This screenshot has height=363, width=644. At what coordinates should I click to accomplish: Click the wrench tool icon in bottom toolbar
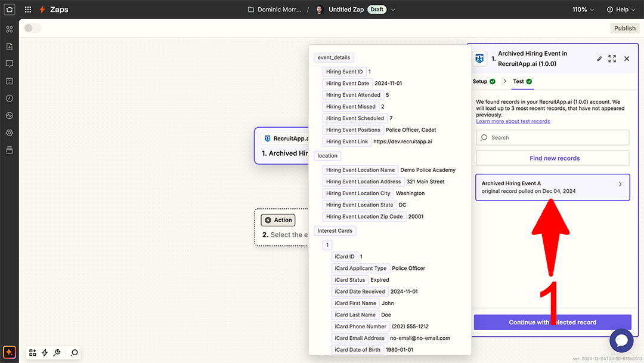57,352
